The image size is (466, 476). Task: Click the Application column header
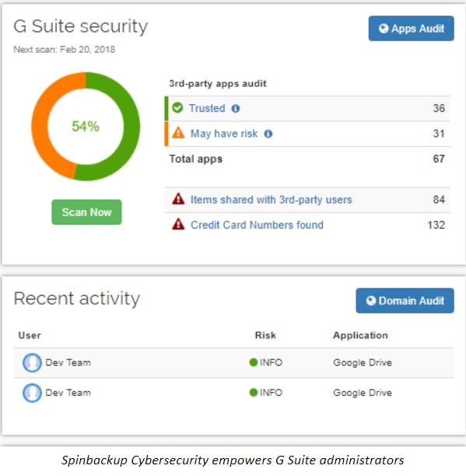pos(360,335)
